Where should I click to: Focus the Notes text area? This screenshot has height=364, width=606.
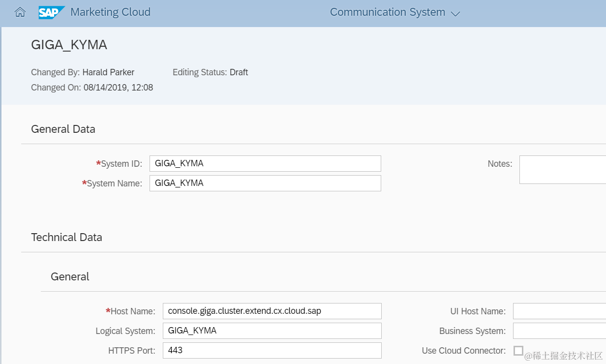click(x=562, y=170)
